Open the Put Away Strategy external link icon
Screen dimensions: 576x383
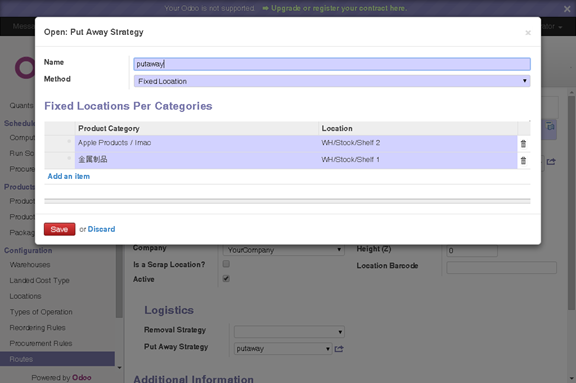(339, 349)
